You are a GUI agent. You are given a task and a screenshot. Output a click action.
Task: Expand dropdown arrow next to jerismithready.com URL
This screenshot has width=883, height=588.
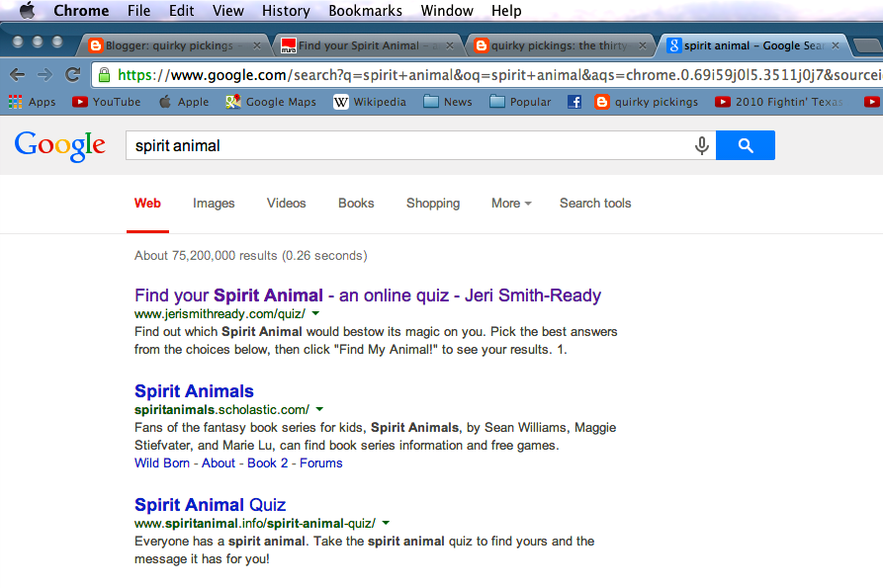(315, 313)
